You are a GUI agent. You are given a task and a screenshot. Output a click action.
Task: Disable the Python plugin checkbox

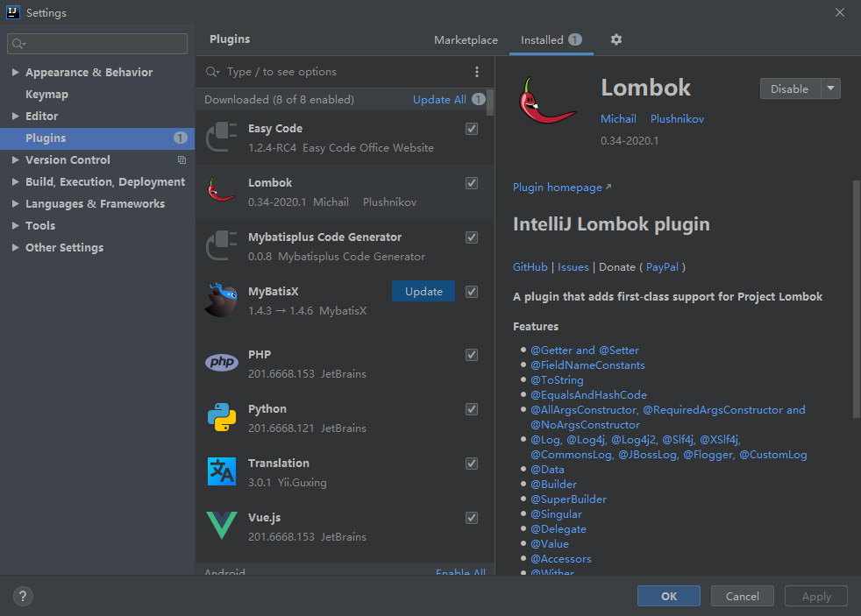[472, 409]
